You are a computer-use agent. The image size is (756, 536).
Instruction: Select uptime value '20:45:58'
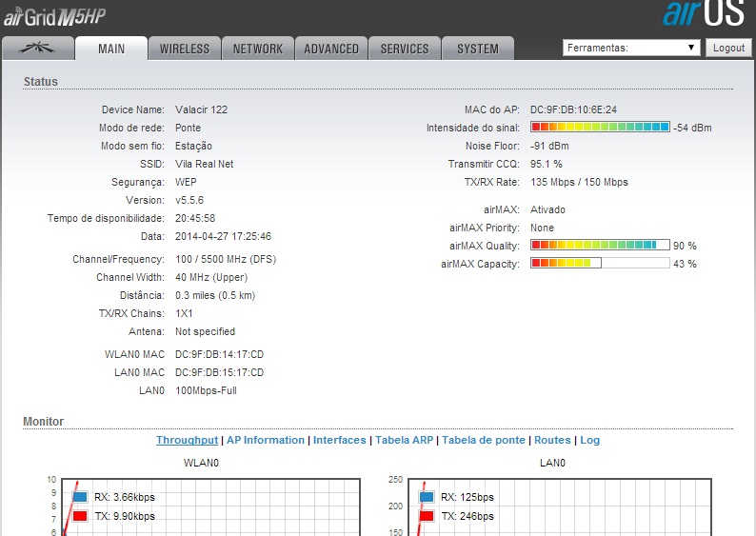(195, 218)
